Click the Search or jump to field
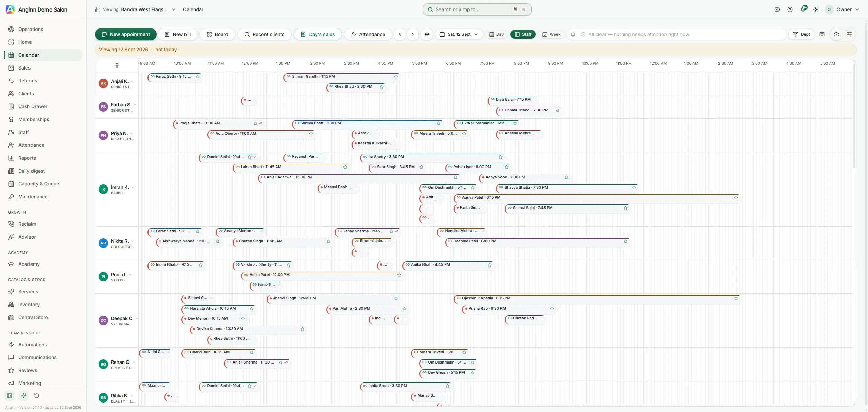The width and height of the screenshot is (868, 412). click(477, 9)
